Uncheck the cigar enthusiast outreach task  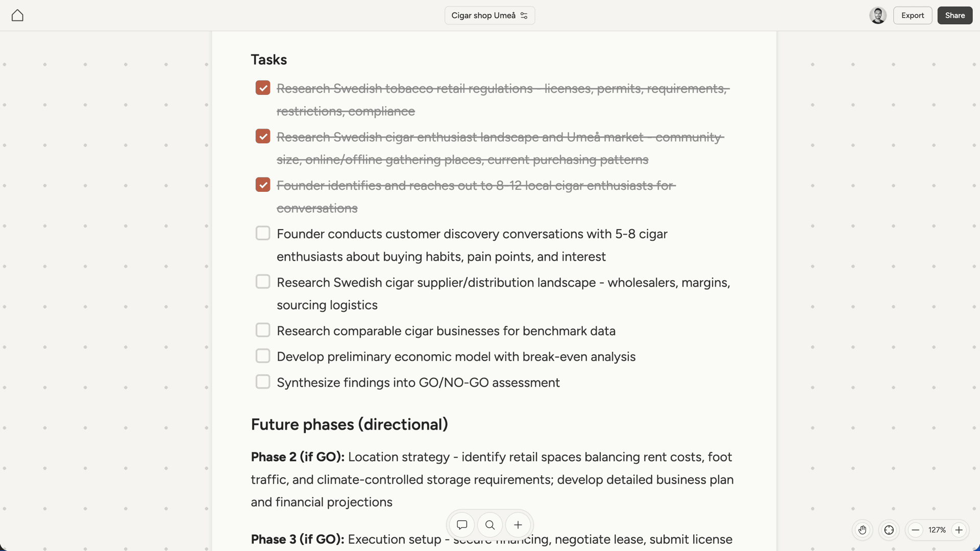(263, 184)
